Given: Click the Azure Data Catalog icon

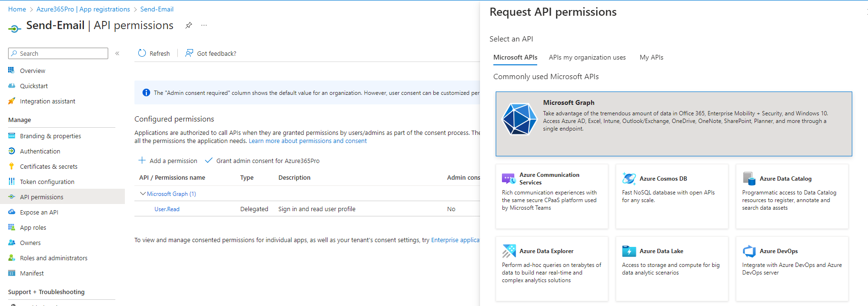Looking at the screenshot, I should [x=749, y=179].
